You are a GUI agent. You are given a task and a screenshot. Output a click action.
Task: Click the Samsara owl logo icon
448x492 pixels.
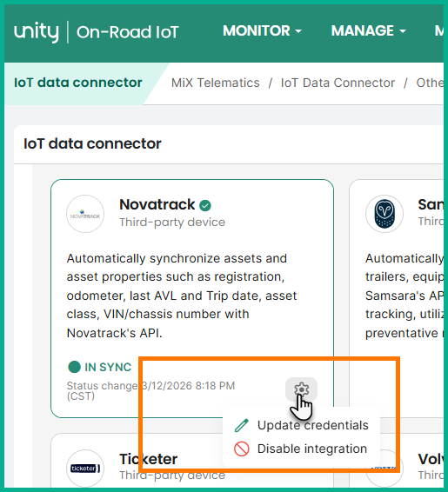[384, 214]
